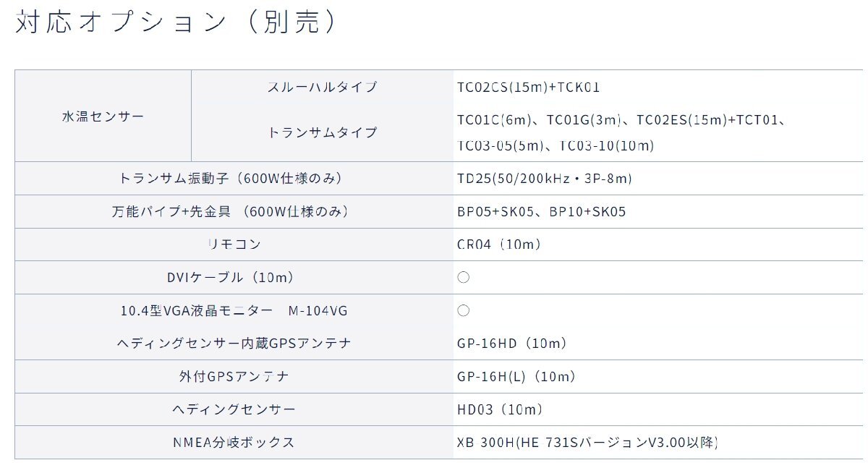
Task: Select the 水温センサー row header cell
Action: (x=103, y=116)
